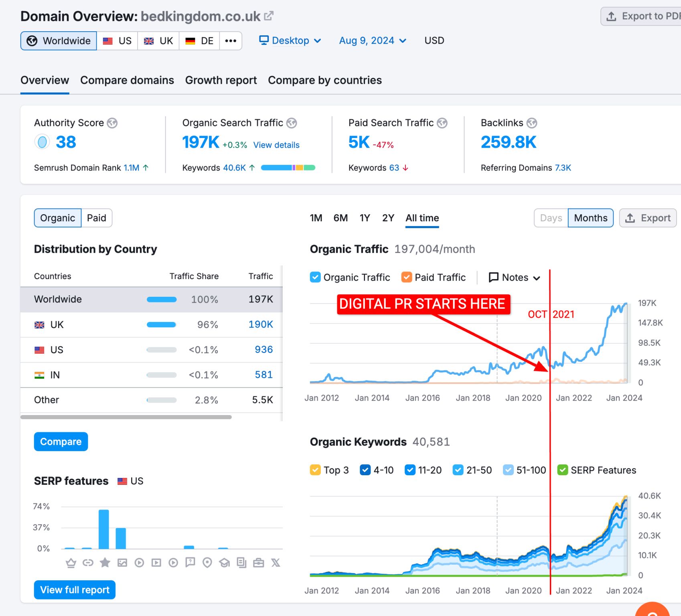Uncheck the Organic Traffic checkbox
Screen dimensions: 681x616
(x=315, y=277)
